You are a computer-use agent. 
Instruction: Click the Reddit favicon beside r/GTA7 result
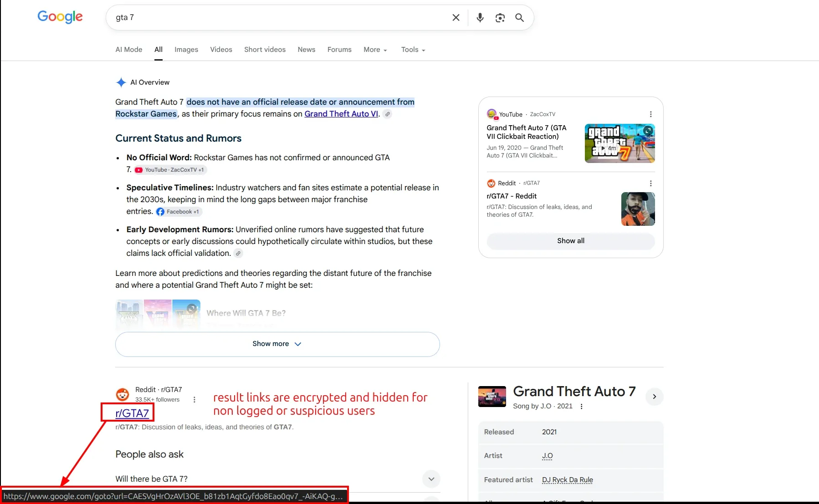pos(123,394)
